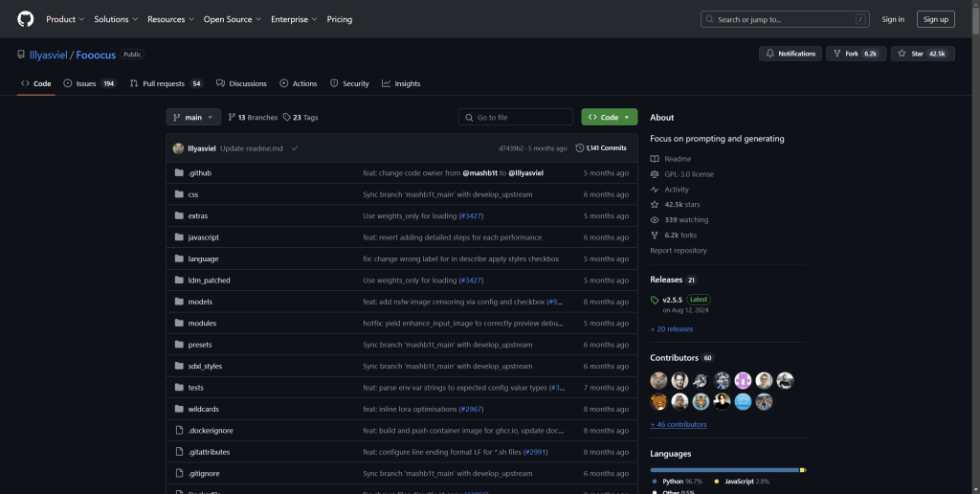
Task: Click the .gitignore file icon
Action: pyautogui.click(x=179, y=473)
